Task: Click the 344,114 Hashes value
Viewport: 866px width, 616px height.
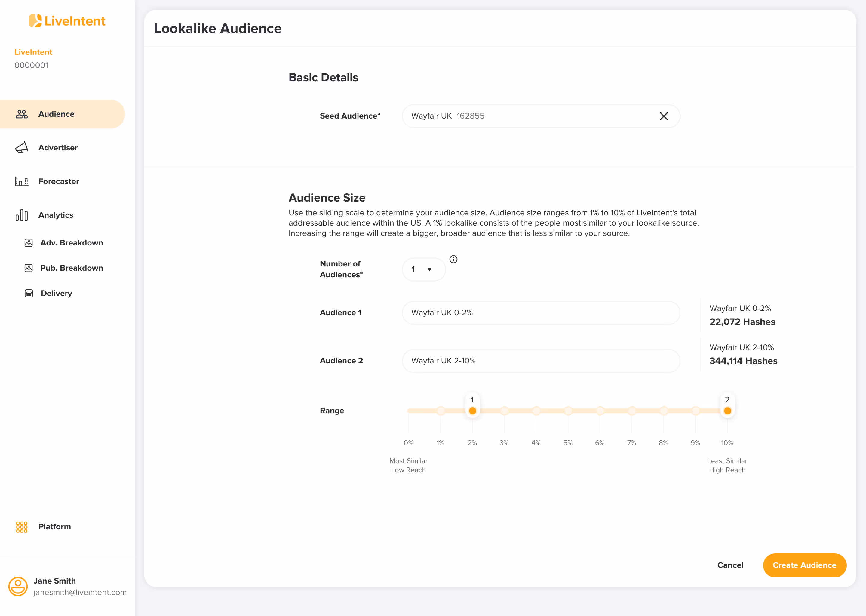Action: coord(744,361)
